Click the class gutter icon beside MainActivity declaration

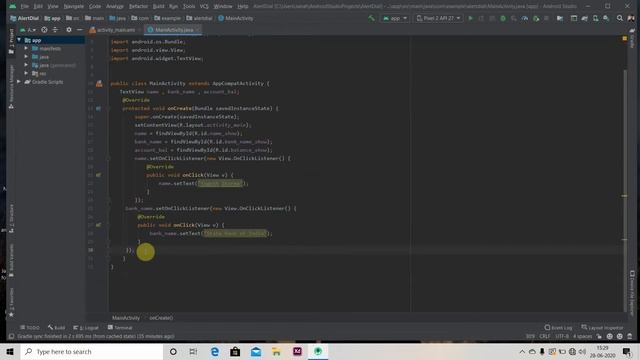pos(99,84)
